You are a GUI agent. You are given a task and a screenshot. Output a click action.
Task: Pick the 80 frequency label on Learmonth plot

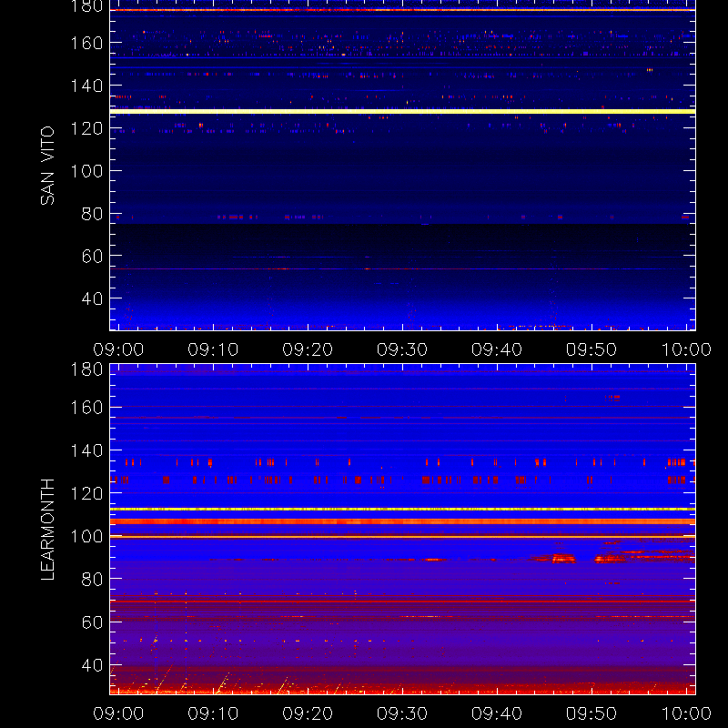tap(92, 579)
